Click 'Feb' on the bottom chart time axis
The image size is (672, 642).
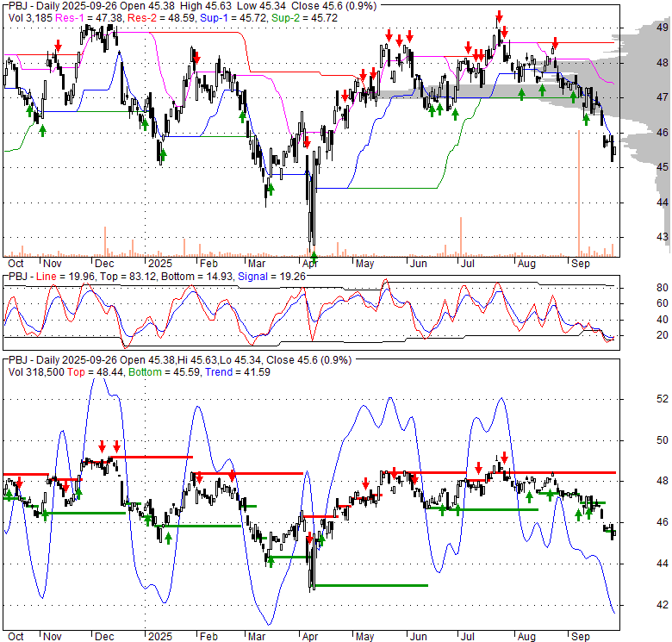(208, 637)
